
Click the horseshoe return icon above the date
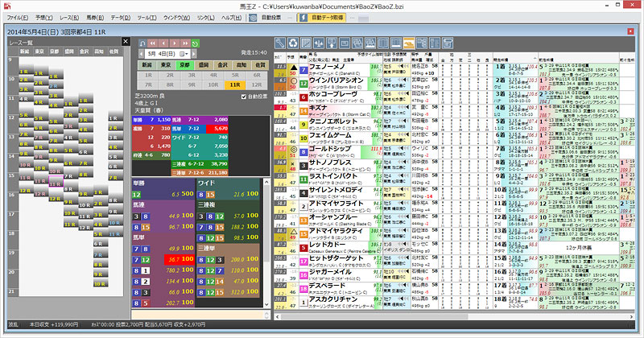[142, 43]
